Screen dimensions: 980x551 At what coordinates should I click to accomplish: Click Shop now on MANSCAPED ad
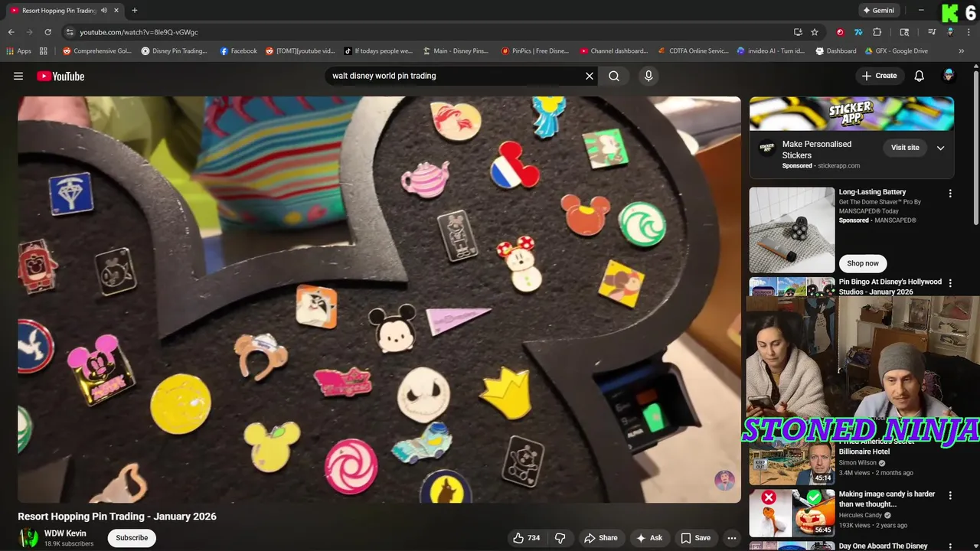[863, 263]
